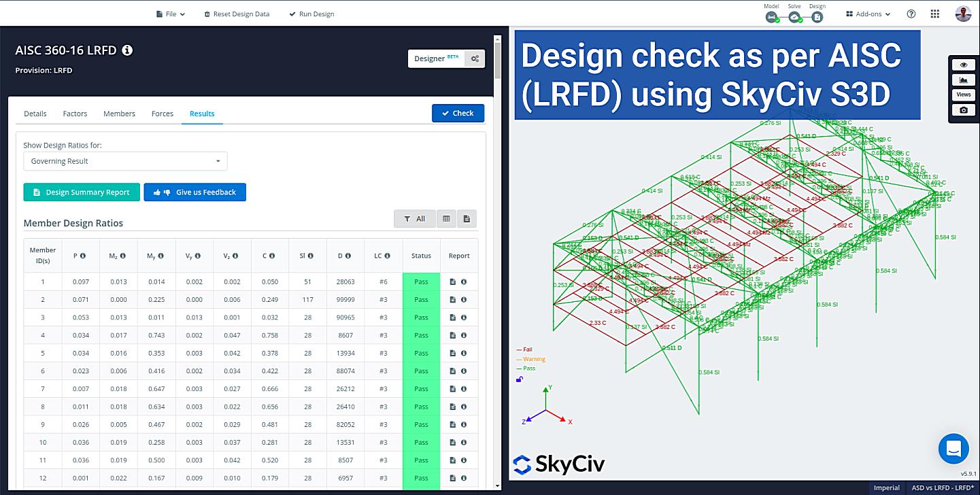Viewport: 980px width, 495px height.
Task: Switch to table view icon
Action: [446, 219]
